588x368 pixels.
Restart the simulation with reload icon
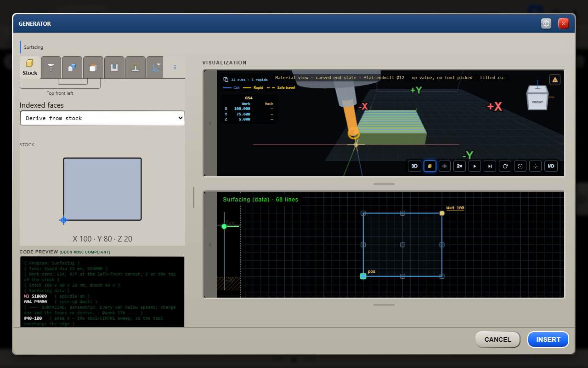505,166
